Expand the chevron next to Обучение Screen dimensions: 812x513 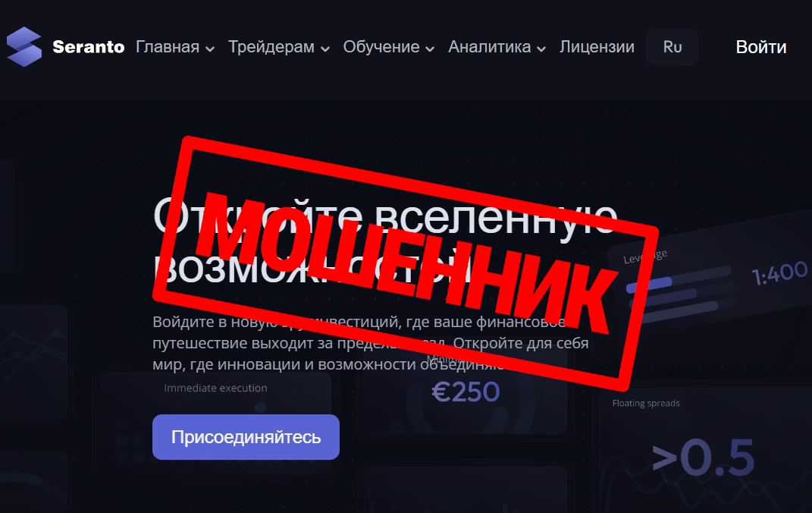click(x=430, y=49)
